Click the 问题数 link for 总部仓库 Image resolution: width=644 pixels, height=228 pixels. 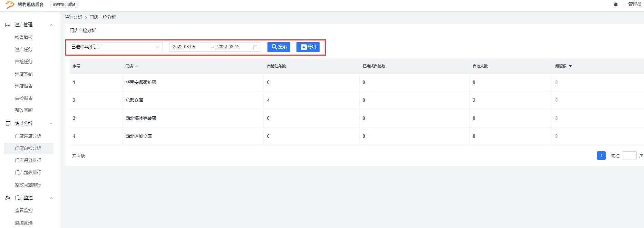click(556, 100)
